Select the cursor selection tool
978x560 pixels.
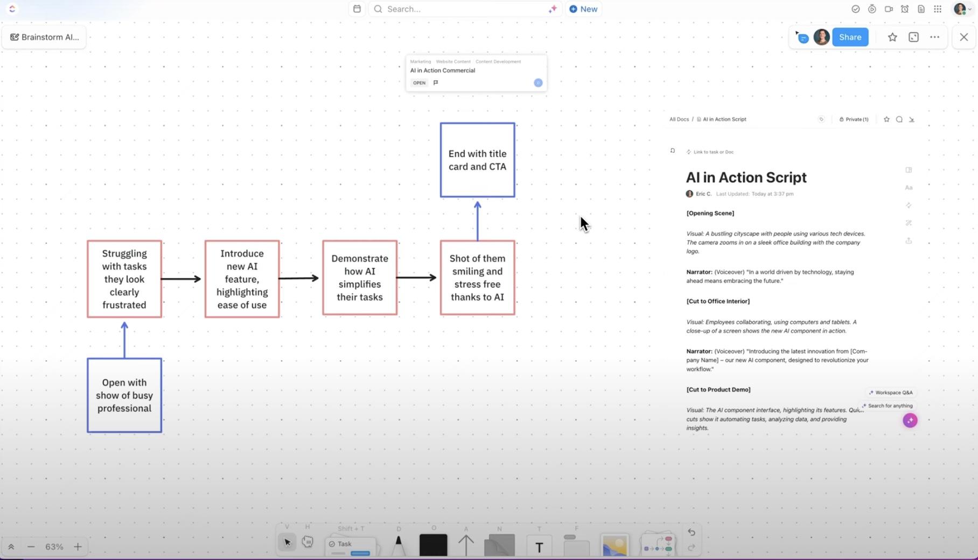[287, 542]
